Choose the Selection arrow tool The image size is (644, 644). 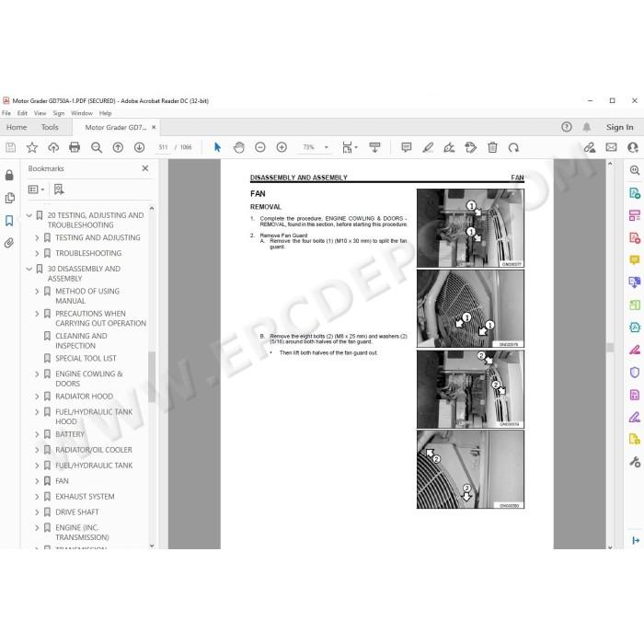(x=217, y=147)
